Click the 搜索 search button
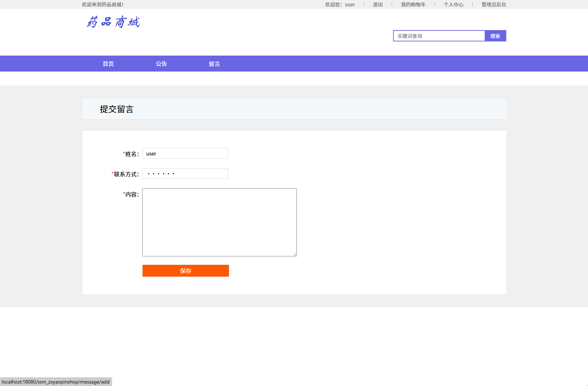The width and height of the screenshot is (588, 386). [495, 36]
